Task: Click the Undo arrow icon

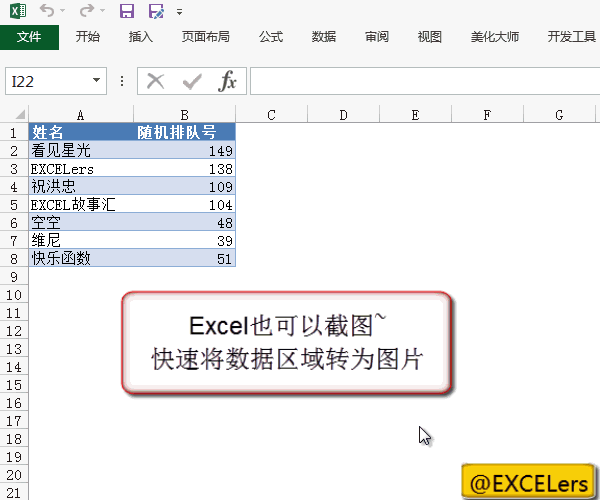Action: click(46, 12)
